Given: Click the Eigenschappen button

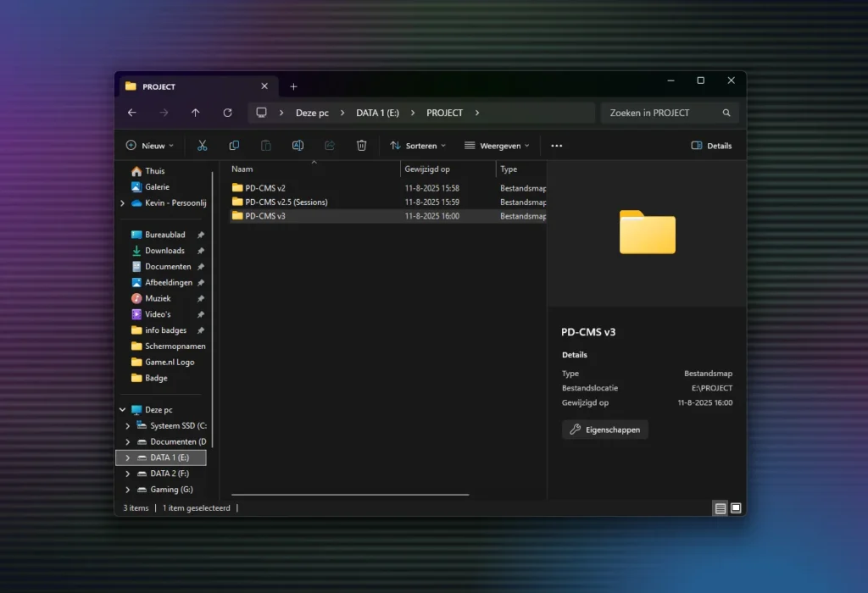Looking at the screenshot, I should pyautogui.click(x=605, y=430).
